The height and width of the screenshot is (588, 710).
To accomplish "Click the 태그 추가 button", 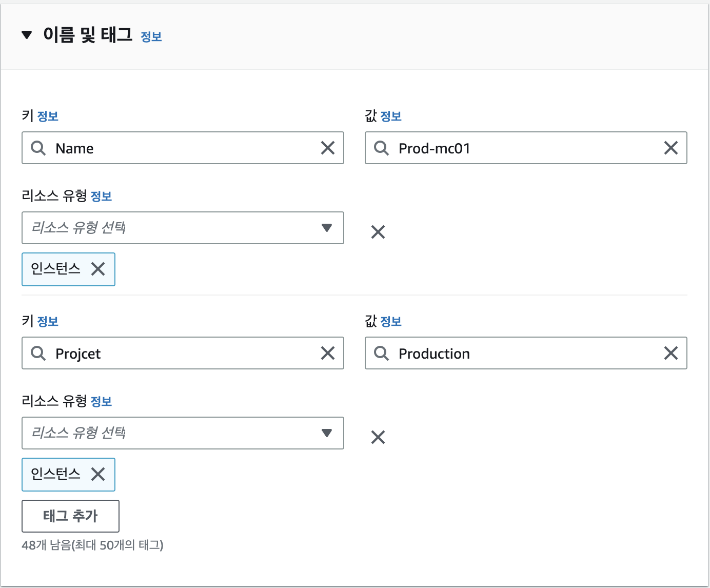I will click(70, 516).
